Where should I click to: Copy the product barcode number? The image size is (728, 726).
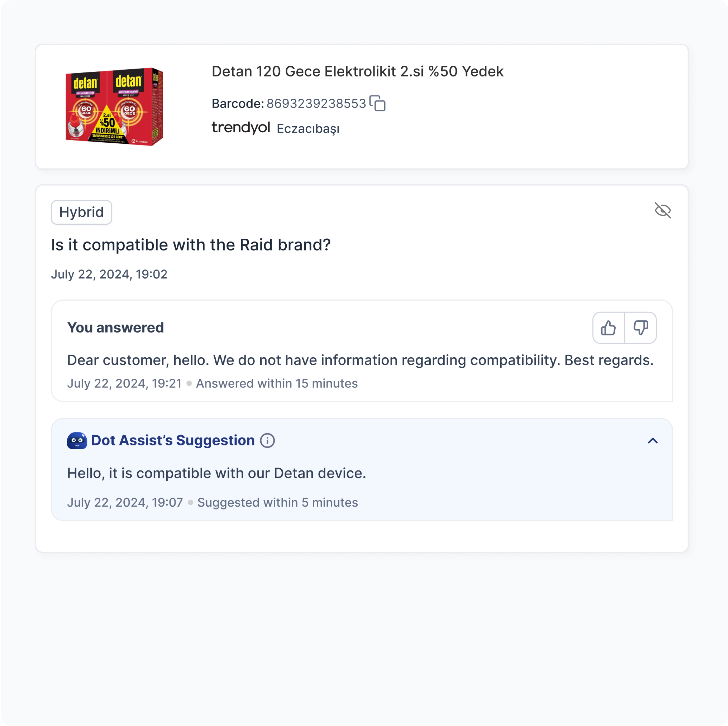(377, 103)
